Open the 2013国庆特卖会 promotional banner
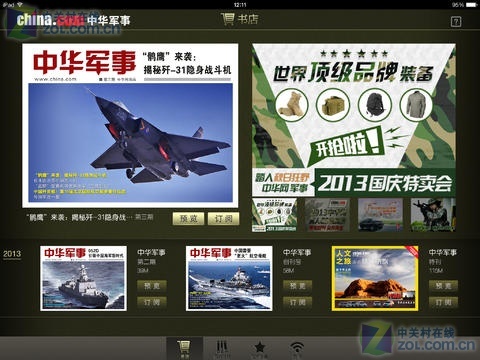Screen dimensions: 480x360 pyautogui.click(x=354, y=120)
